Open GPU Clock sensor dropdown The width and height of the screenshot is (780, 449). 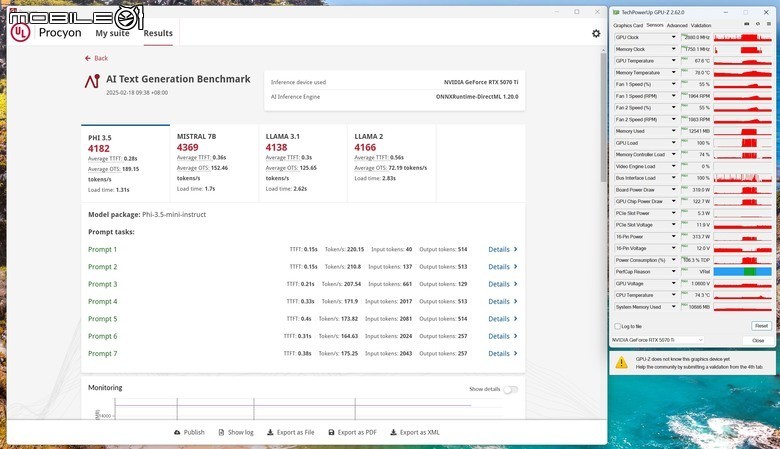point(674,37)
